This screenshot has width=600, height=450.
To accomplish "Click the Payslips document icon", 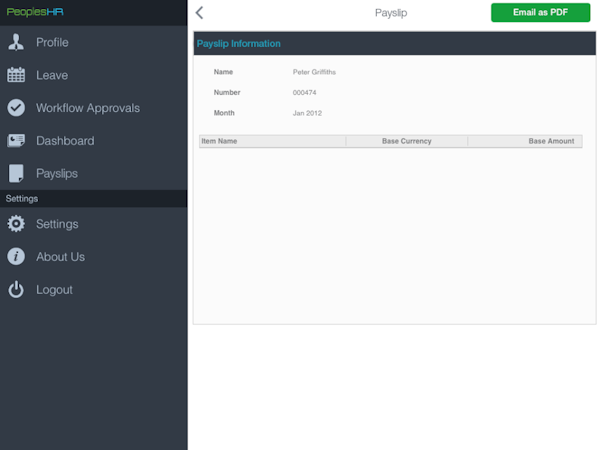I will (16, 173).
